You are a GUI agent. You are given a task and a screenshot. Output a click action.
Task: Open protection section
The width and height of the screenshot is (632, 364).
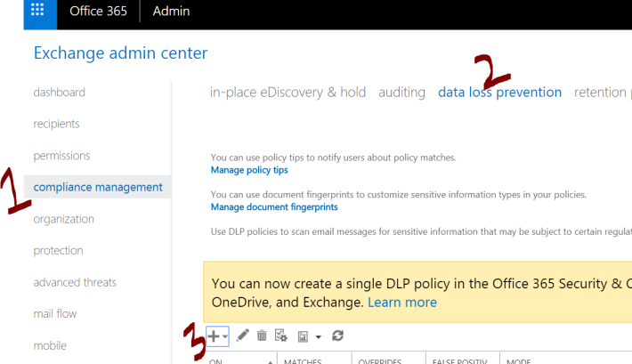point(58,250)
